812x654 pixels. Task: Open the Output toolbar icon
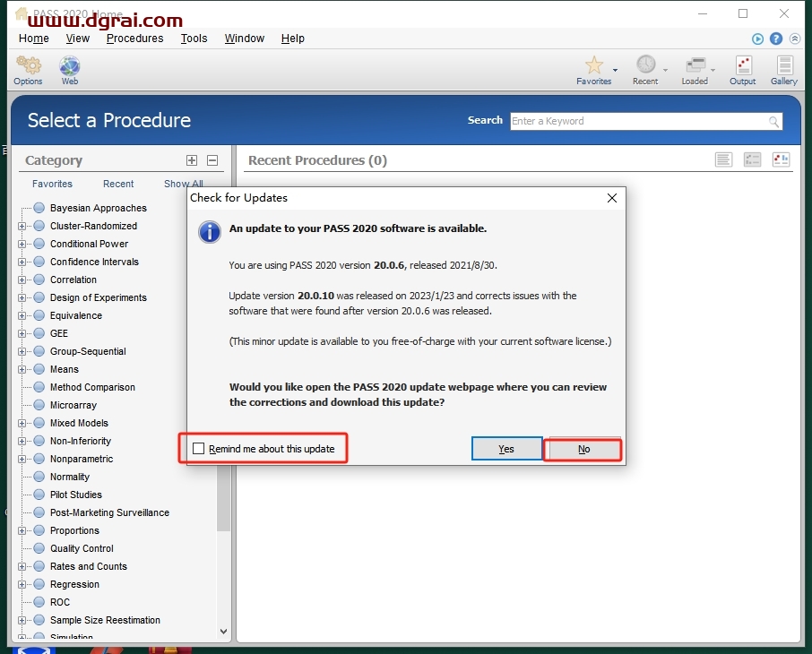pyautogui.click(x=743, y=65)
